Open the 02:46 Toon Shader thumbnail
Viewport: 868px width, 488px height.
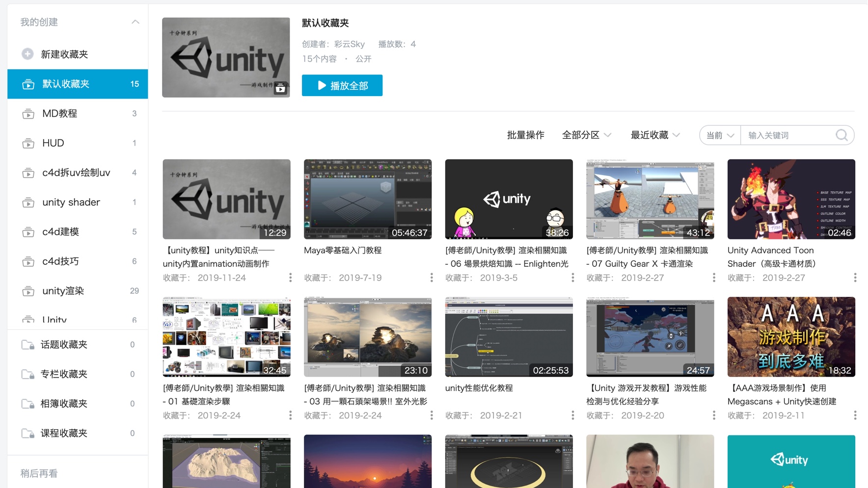coord(791,199)
